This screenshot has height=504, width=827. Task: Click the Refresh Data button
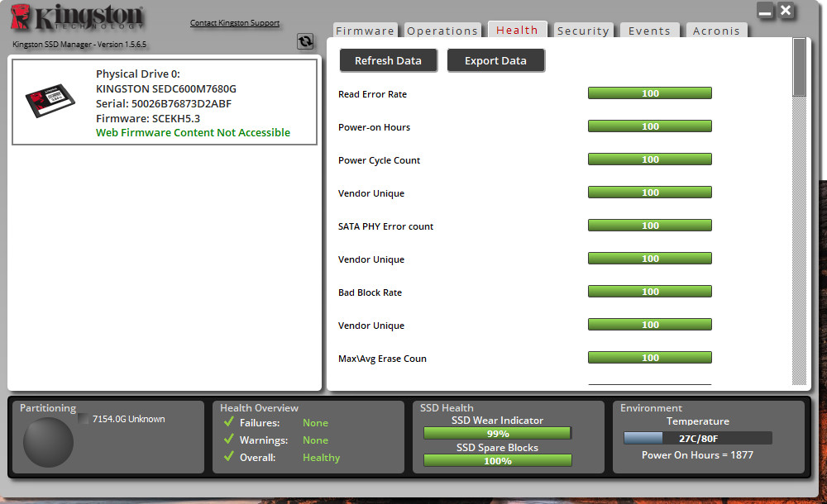(x=388, y=60)
